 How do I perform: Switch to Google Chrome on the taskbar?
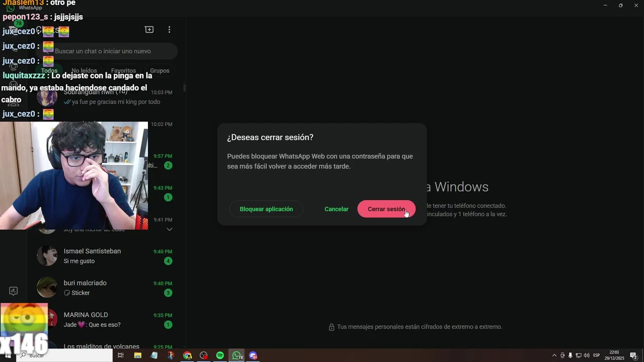coord(187,355)
